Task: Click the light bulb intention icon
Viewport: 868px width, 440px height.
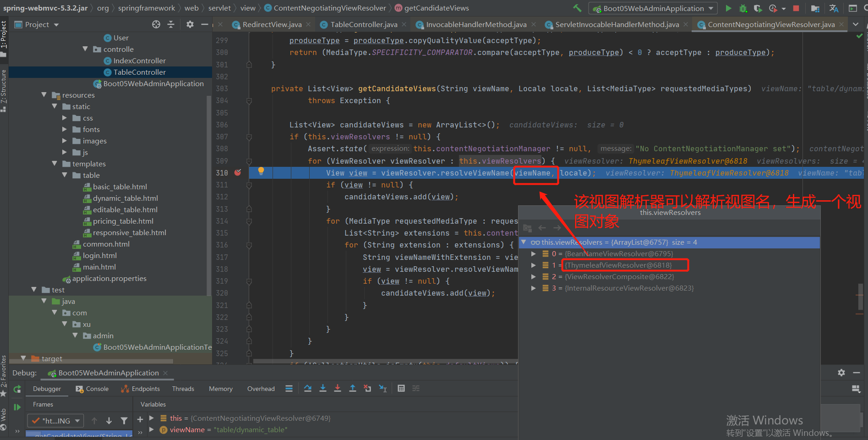Action: click(x=261, y=171)
